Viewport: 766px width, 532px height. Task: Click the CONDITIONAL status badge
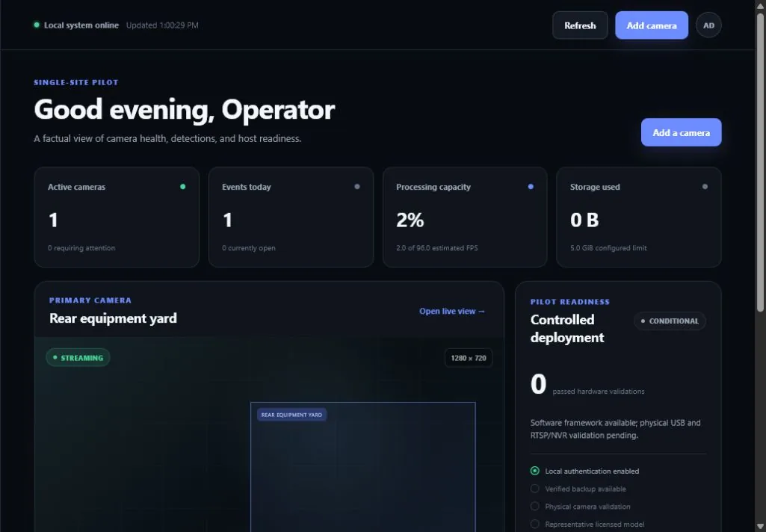(x=670, y=321)
